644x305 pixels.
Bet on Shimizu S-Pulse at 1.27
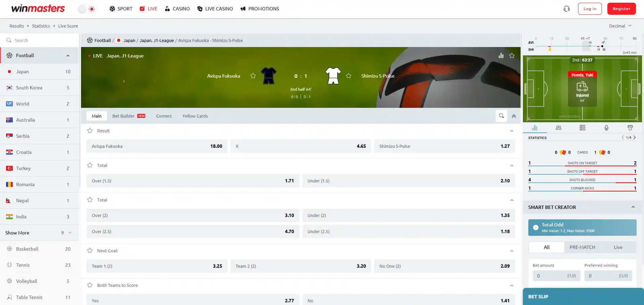click(x=445, y=146)
